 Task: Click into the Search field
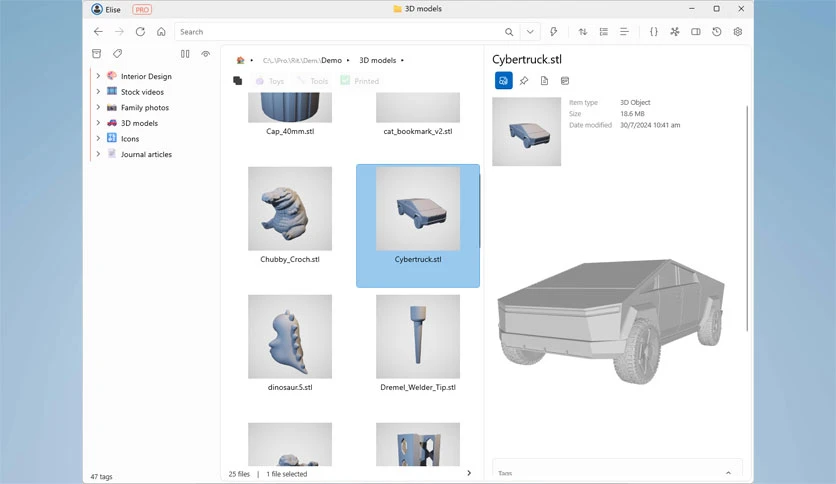tap(339, 32)
